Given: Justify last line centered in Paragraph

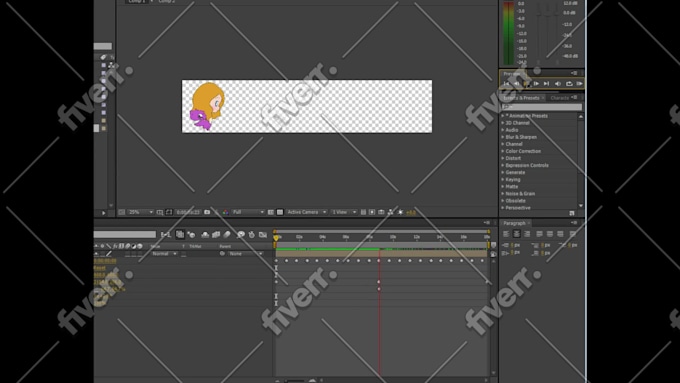Looking at the screenshot, I should point(550,234).
